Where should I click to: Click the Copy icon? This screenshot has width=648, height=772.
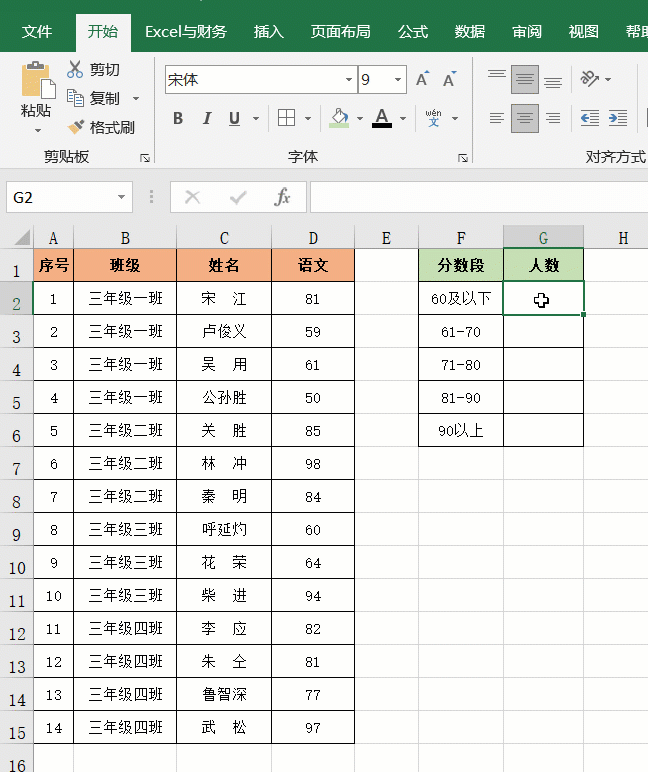pyautogui.click(x=75, y=98)
